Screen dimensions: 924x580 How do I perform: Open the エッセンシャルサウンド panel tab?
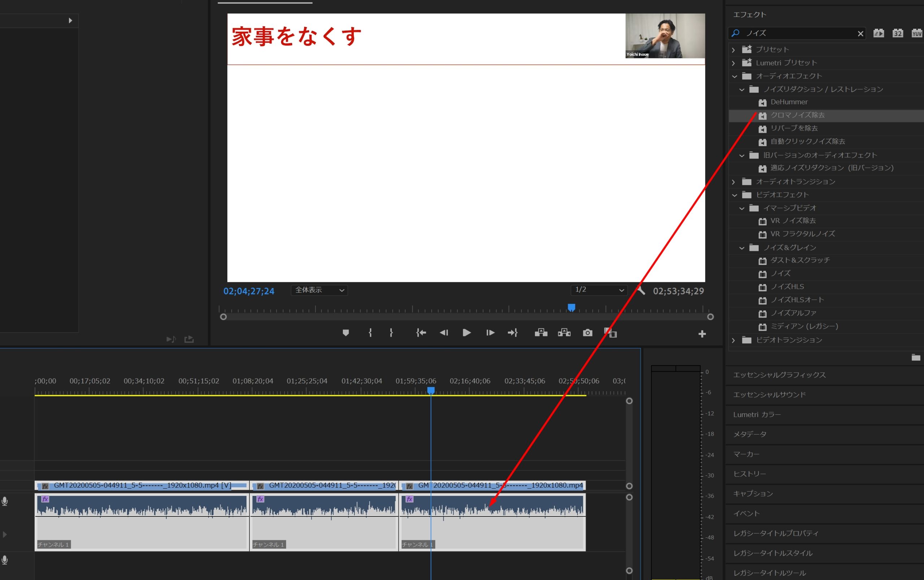pyautogui.click(x=769, y=395)
